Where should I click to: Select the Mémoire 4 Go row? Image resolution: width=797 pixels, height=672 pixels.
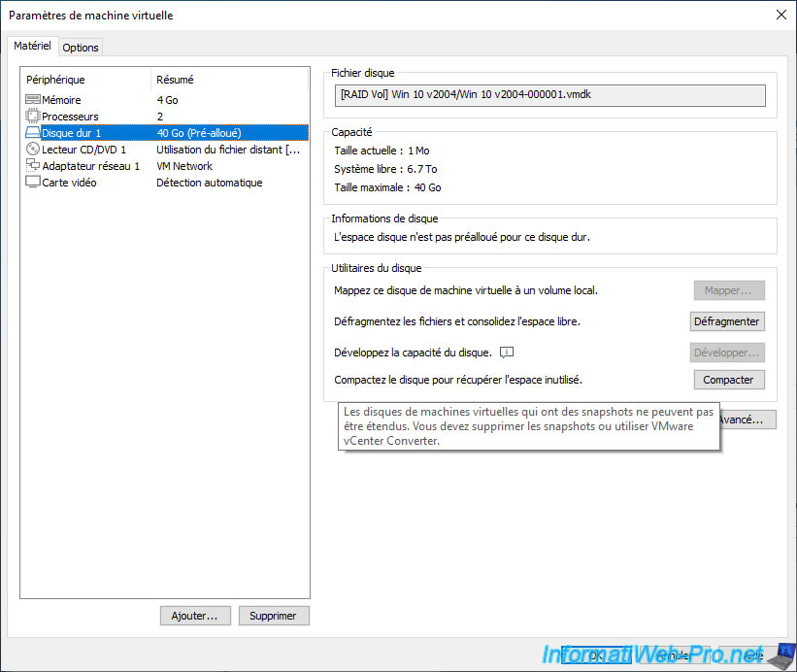pos(97,100)
